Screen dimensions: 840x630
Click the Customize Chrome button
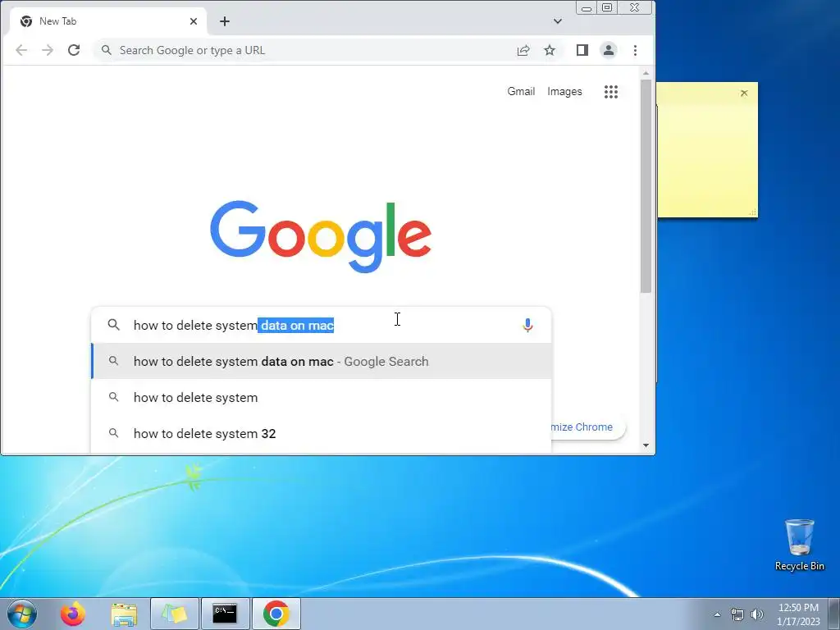(587, 427)
